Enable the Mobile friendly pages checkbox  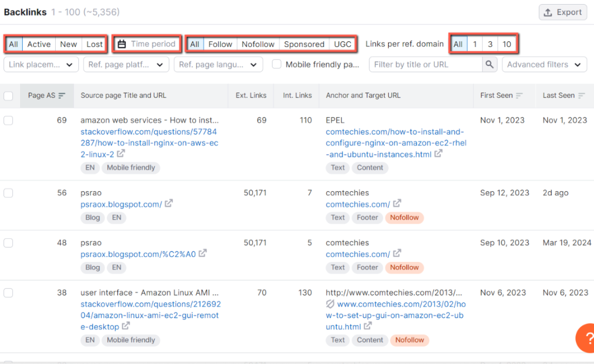pos(277,64)
